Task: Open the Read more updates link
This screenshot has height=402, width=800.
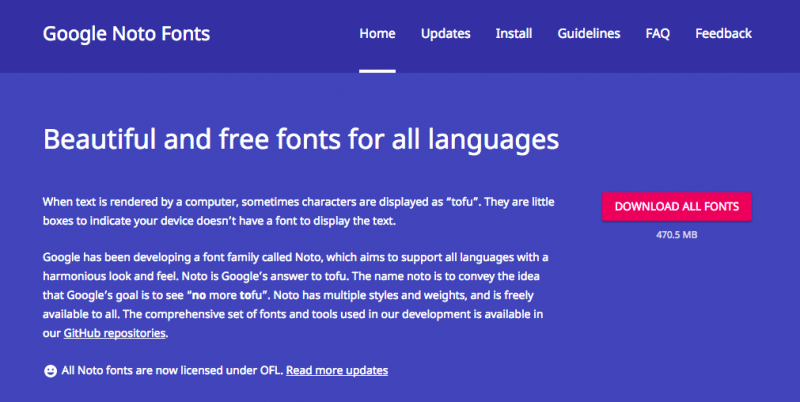Action: (337, 370)
